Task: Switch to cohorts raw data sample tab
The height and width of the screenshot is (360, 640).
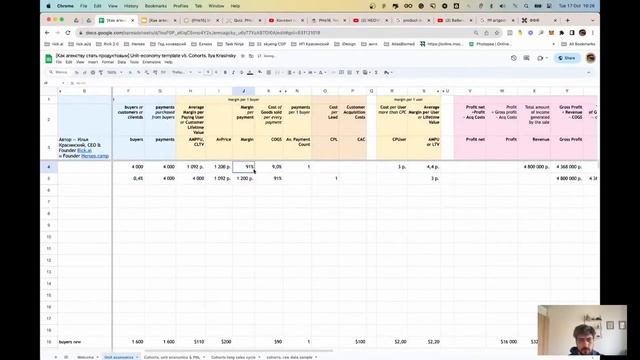Action: click(291, 357)
